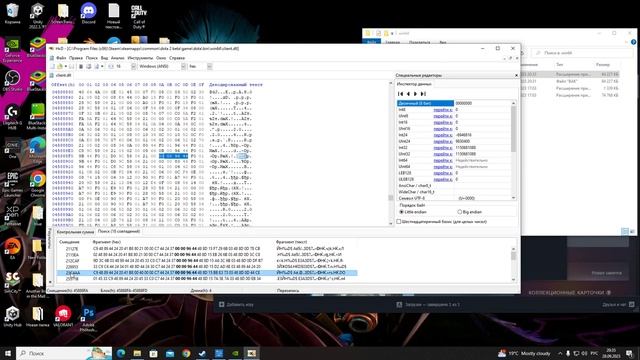Launch VALORANT from the desktop
The width and height of the screenshot is (640, 360).
click(63, 316)
